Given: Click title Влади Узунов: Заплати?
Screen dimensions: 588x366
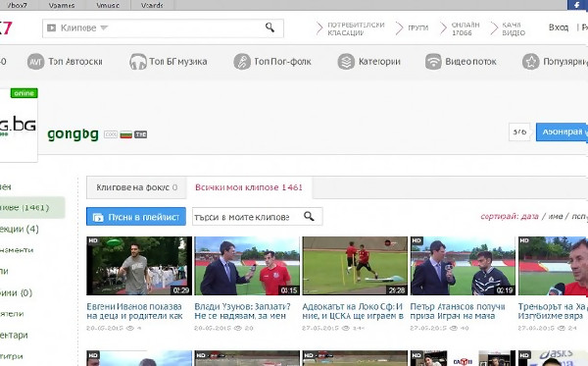Looking at the screenshot, I should coord(242,312).
